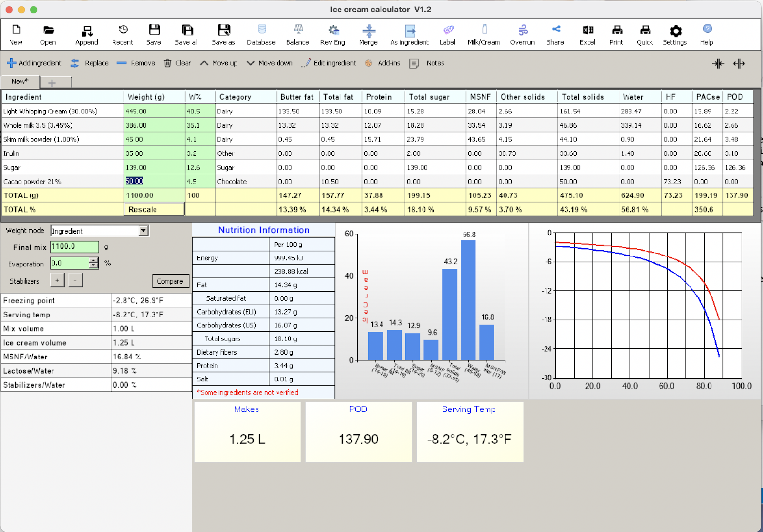The width and height of the screenshot is (763, 532).
Task: Click the Append toolbar icon
Action: pos(87,35)
